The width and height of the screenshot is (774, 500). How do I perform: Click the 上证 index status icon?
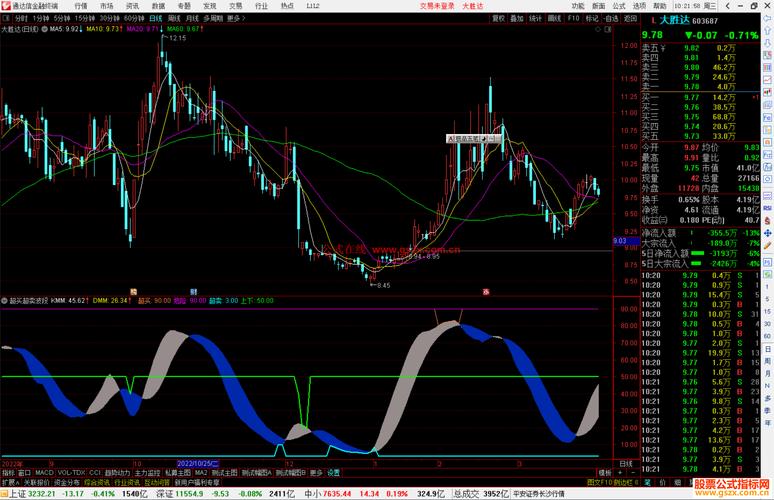(x=4, y=494)
